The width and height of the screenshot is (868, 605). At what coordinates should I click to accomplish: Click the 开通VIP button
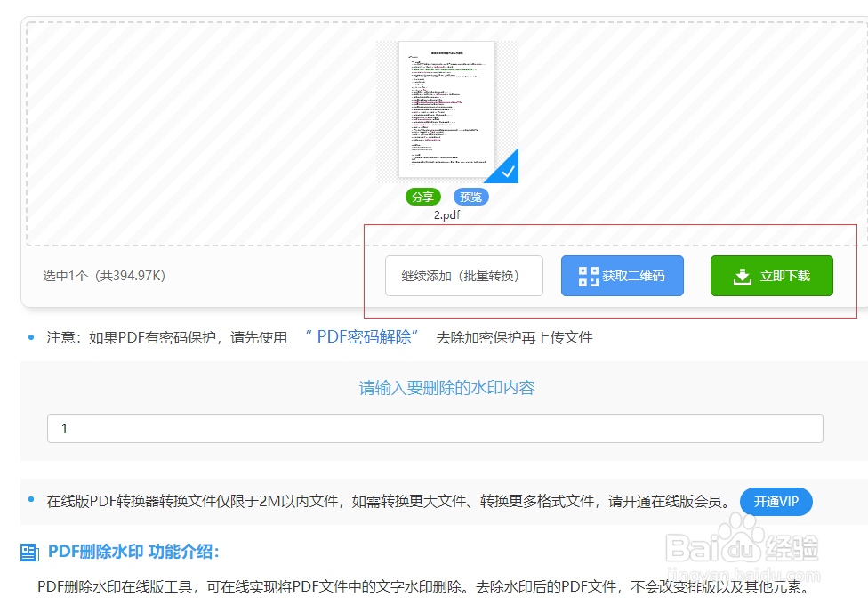(776, 502)
